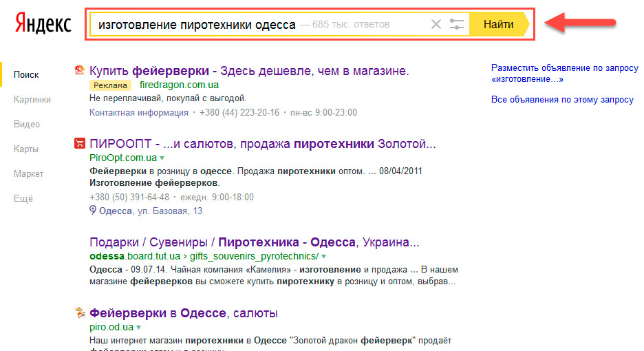Open the Карты tab

[26, 149]
